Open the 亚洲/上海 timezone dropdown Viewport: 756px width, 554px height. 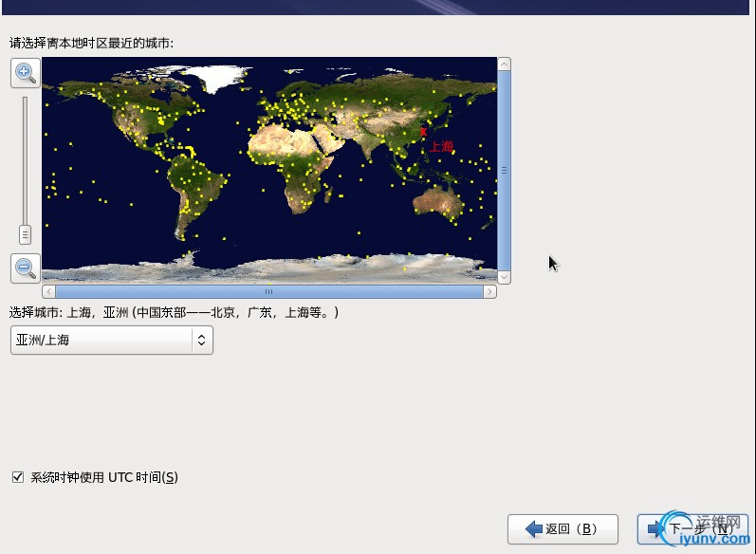tap(112, 340)
